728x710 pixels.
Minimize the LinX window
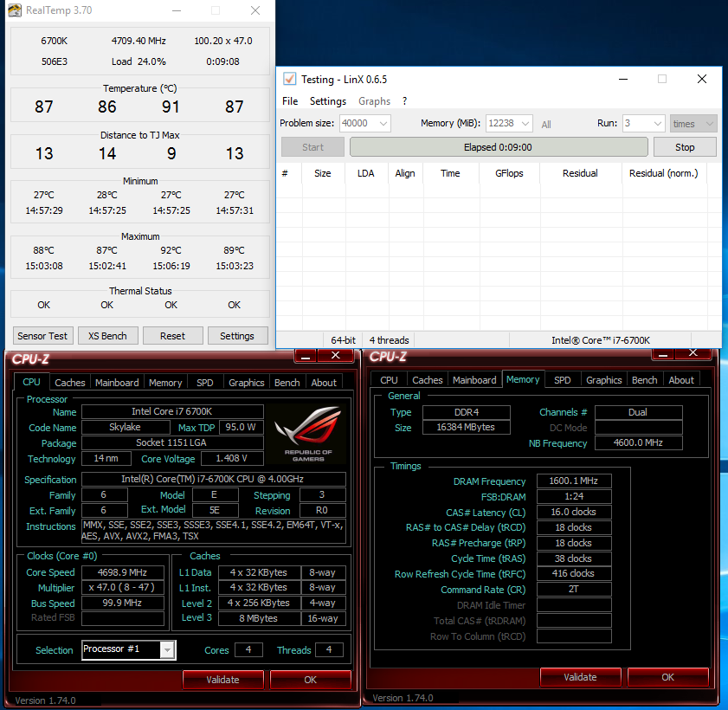coord(623,79)
